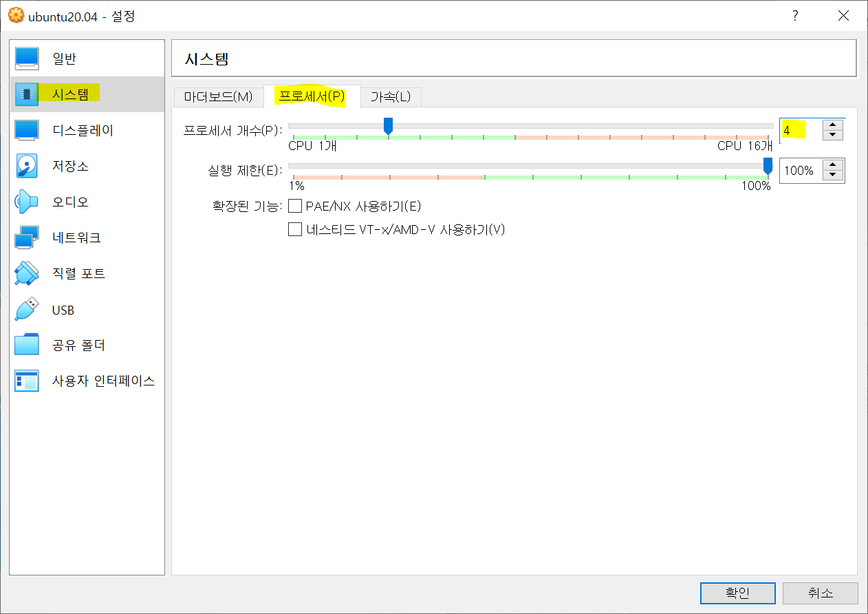This screenshot has height=614, width=868.
Task: Click the help question mark button
Action: 795,15
